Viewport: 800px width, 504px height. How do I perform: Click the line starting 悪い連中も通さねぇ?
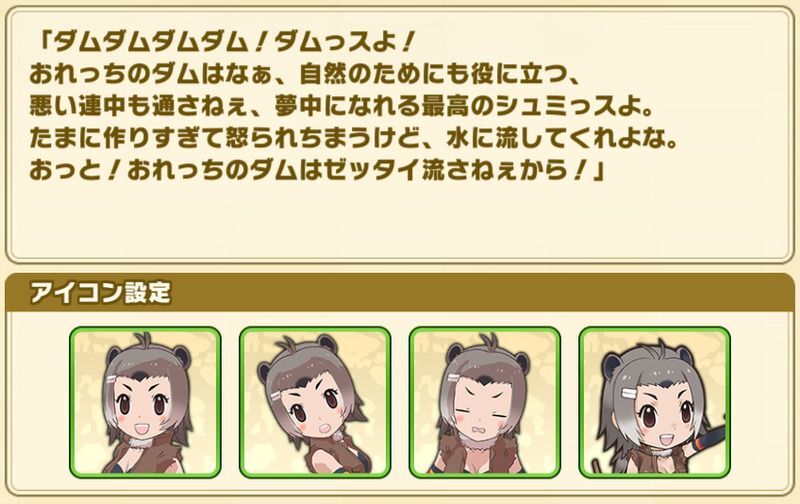[x=342, y=107]
